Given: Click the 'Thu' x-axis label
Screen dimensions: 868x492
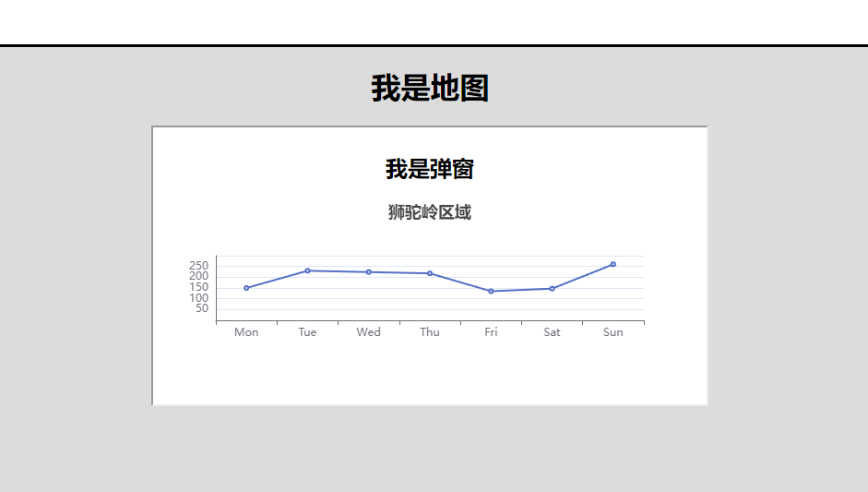Looking at the screenshot, I should pyautogui.click(x=430, y=332).
